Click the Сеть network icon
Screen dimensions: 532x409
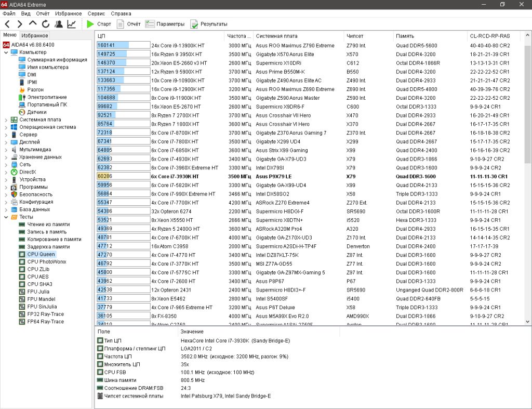14,165
